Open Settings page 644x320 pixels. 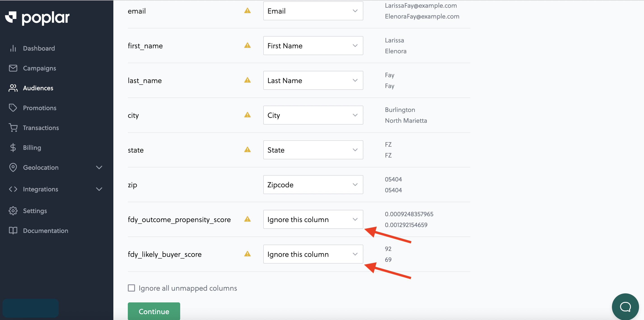click(35, 211)
